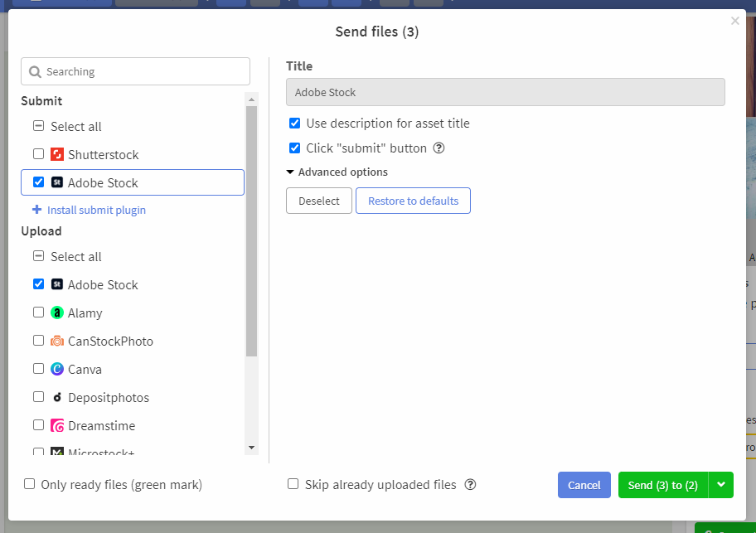The width and height of the screenshot is (756, 533).
Task: Click Restore to defaults button
Action: tap(413, 201)
